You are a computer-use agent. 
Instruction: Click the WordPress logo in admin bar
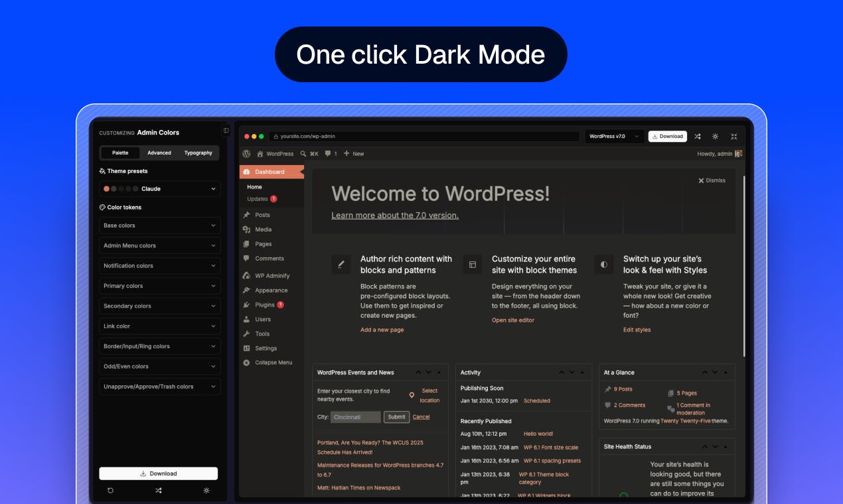pyautogui.click(x=246, y=153)
